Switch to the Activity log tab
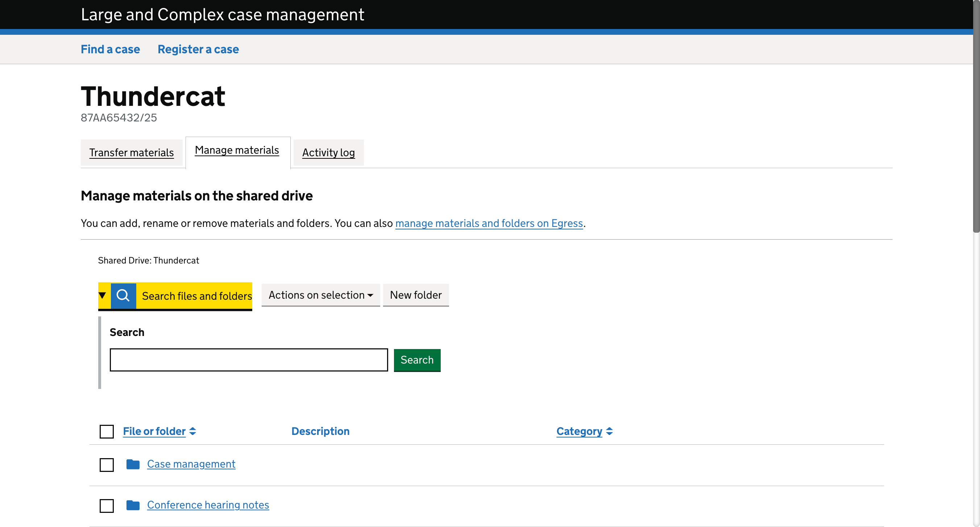The image size is (980, 527). tap(328, 153)
